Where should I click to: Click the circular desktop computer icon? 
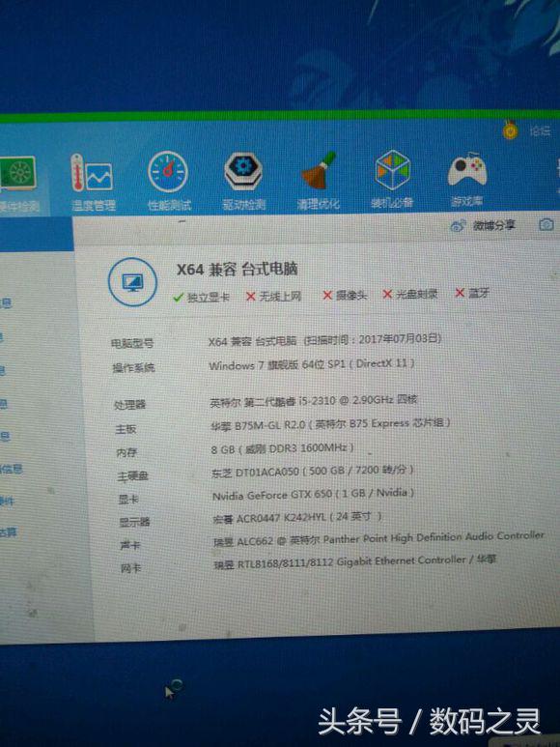pos(132,282)
